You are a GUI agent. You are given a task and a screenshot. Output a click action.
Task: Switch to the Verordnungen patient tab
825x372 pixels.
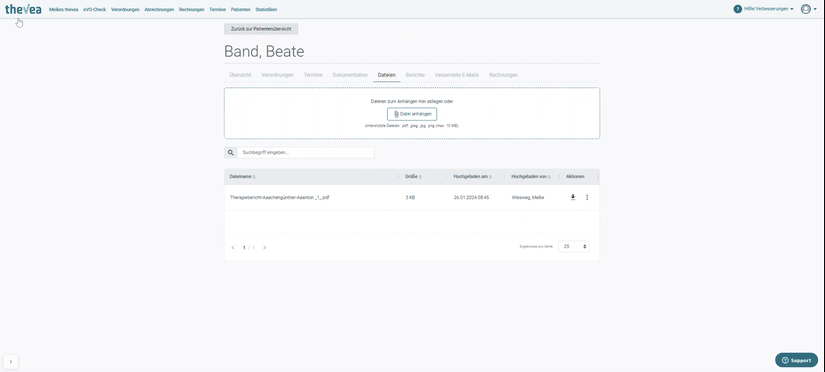pyautogui.click(x=277, y=75)
